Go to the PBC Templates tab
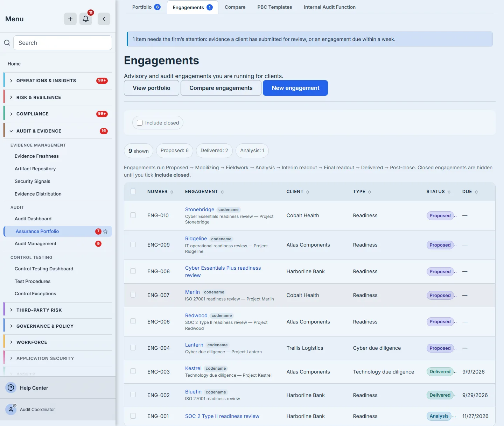This screenshot has width=504, height=426. tap(275, 7)
